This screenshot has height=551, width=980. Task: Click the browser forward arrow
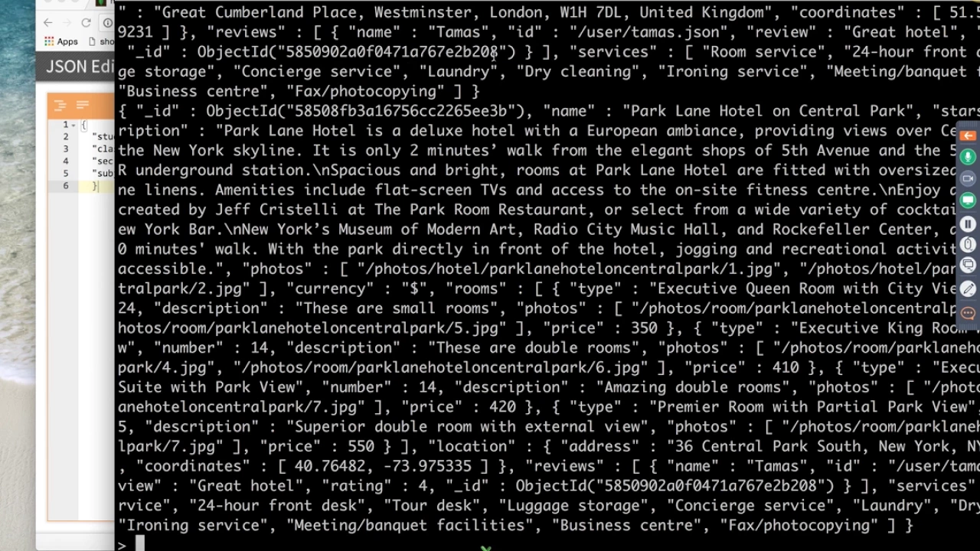(67, 23)
